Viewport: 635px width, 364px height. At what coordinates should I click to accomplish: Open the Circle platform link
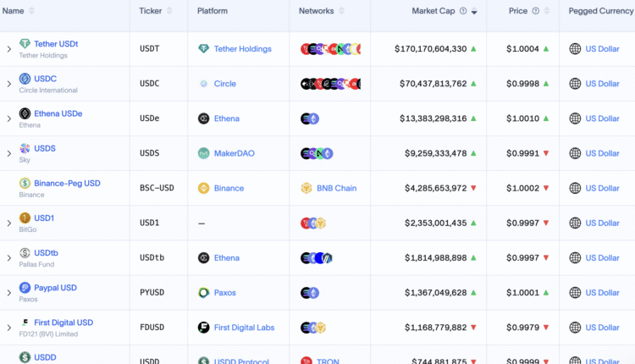click(x=224, y=84)
